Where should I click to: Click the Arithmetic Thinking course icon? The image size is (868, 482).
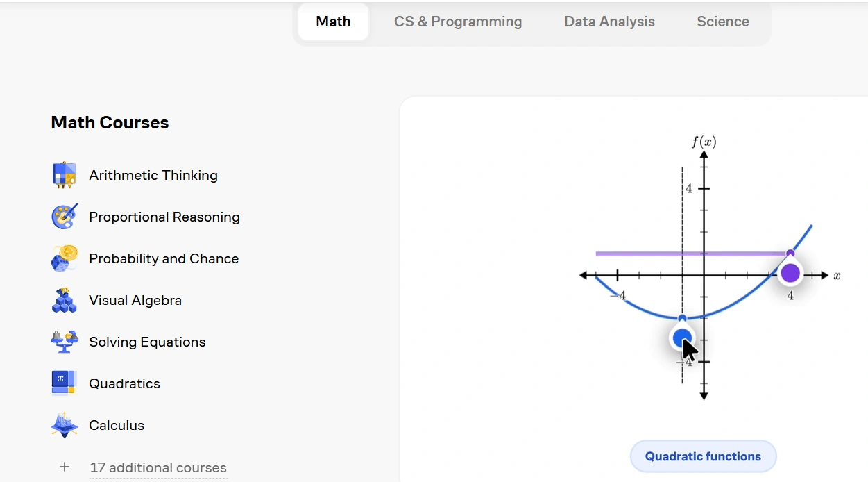(x=65, y=175)
